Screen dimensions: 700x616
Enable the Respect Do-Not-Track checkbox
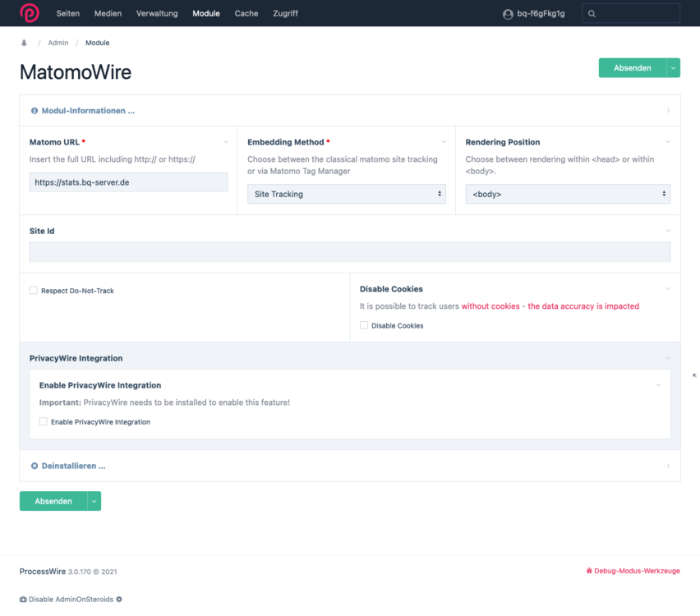(x=34, y=291)
